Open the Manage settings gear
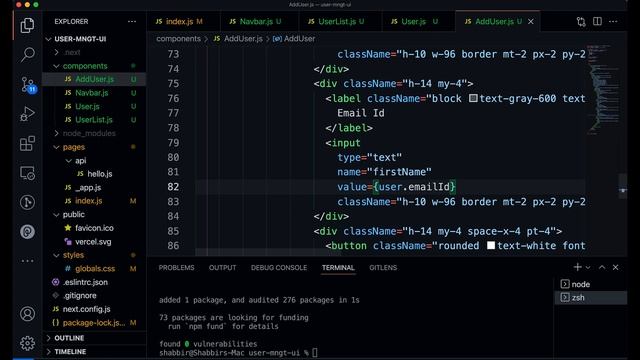Screen dimensions: 640x360 point(27,343)
